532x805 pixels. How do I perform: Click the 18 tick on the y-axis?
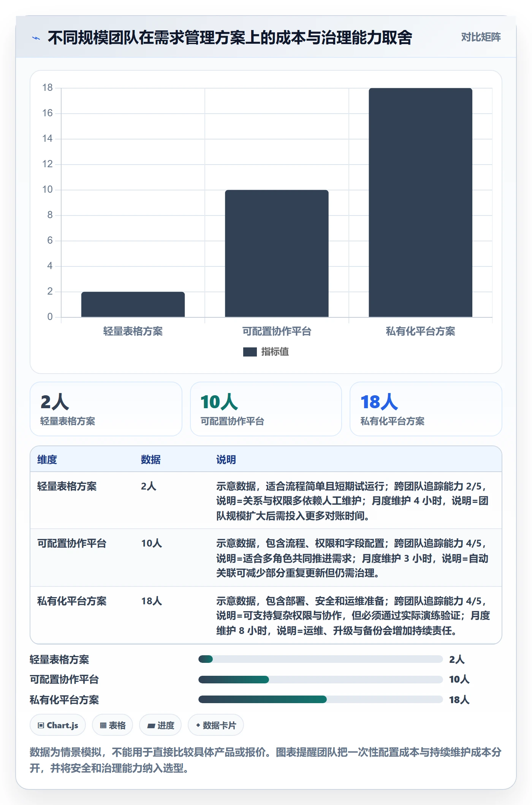click(47, 88)
